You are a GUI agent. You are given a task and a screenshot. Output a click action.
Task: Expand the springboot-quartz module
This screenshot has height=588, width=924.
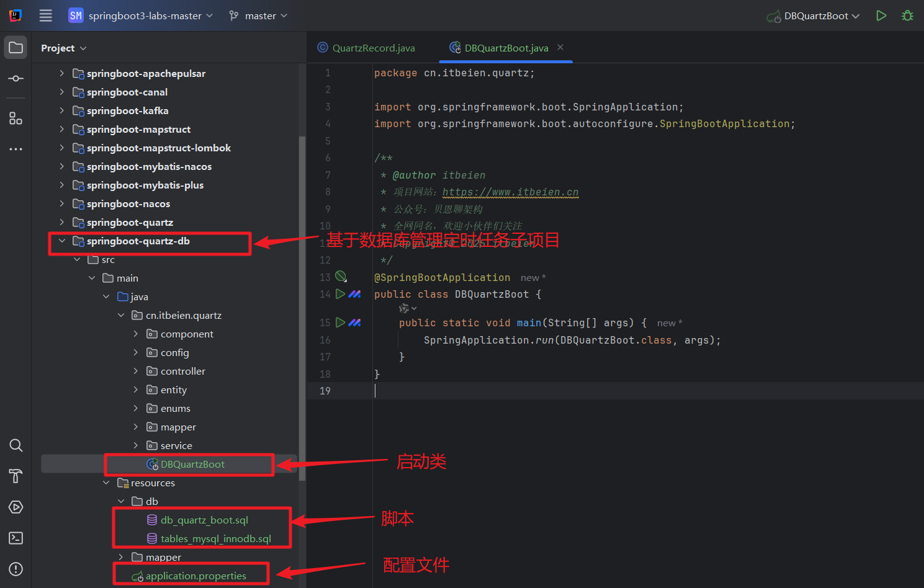coord(62,222)
